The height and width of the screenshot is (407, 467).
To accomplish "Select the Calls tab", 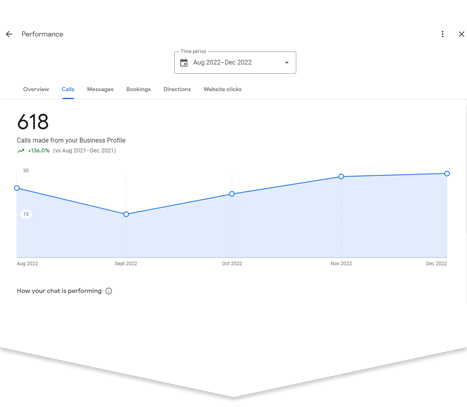I will [68, 89].
